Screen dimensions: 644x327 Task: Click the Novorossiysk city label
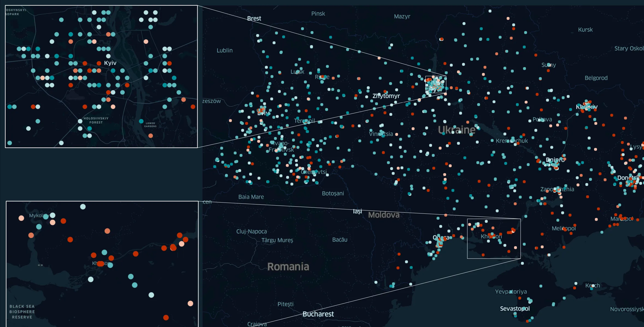coord(627,309)
